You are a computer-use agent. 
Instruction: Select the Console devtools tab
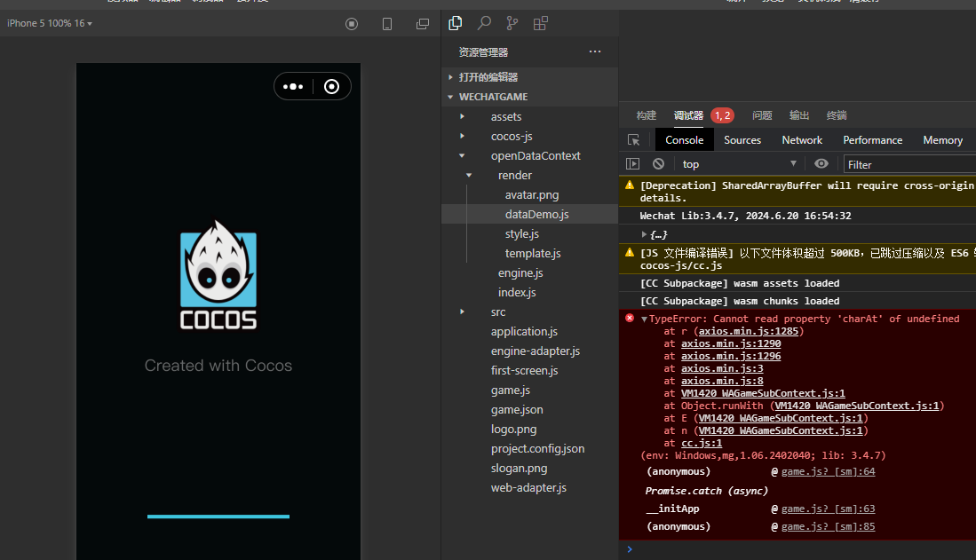(684, 140)
